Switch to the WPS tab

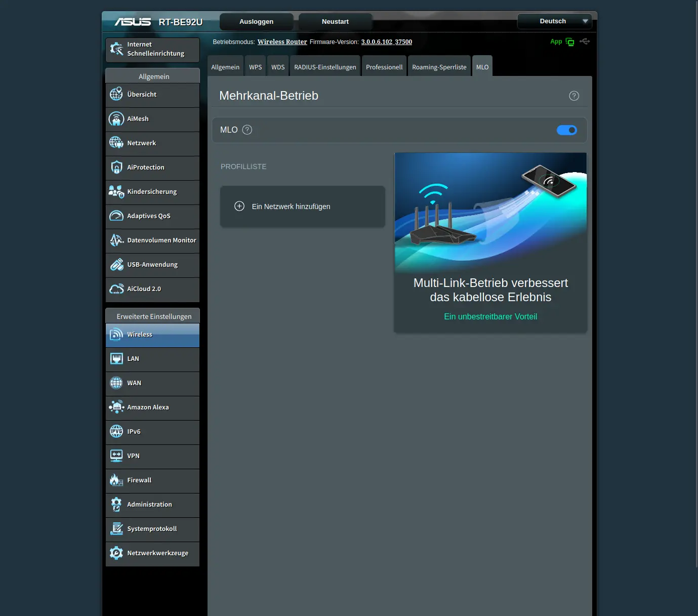click(x=255, y=67)
